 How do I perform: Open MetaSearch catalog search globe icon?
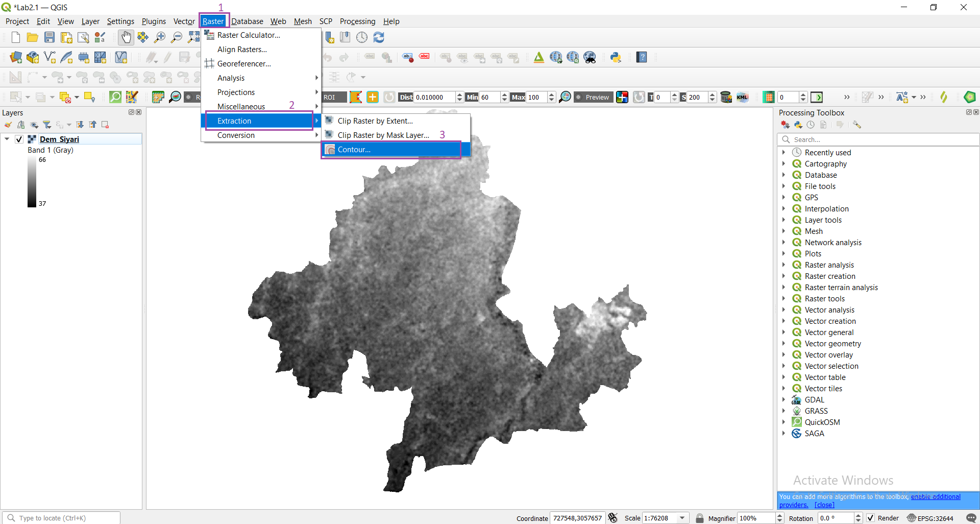[x=590, y=57]
